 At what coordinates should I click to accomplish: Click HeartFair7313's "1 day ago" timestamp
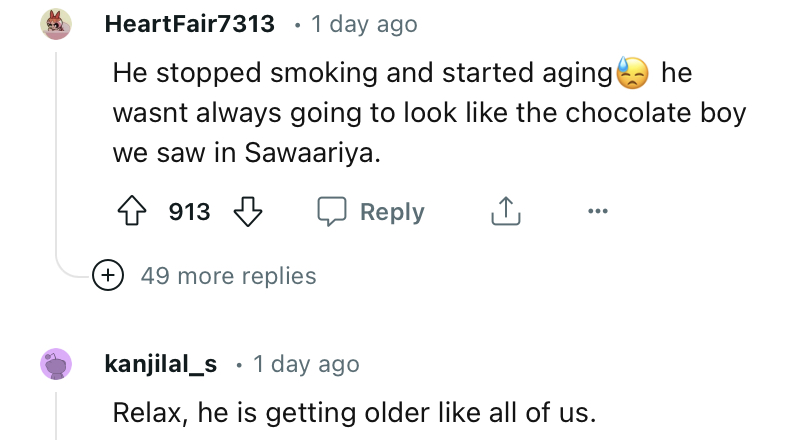click(x=364, y=24)
